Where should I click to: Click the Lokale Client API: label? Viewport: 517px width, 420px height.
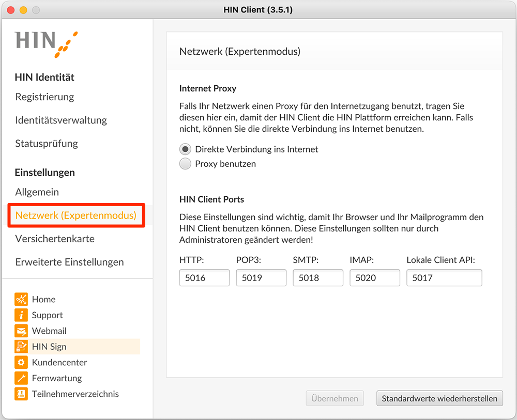[x=441, y=260]
